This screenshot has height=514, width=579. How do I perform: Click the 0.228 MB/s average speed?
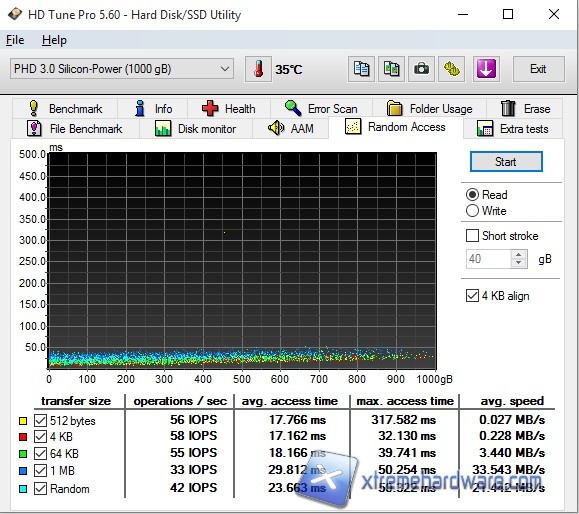coord(512,436)
